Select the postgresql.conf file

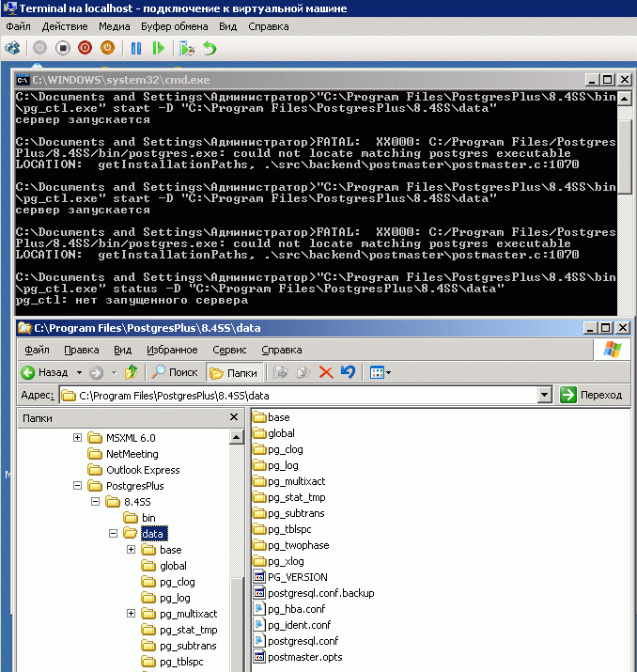coord(296,641)
